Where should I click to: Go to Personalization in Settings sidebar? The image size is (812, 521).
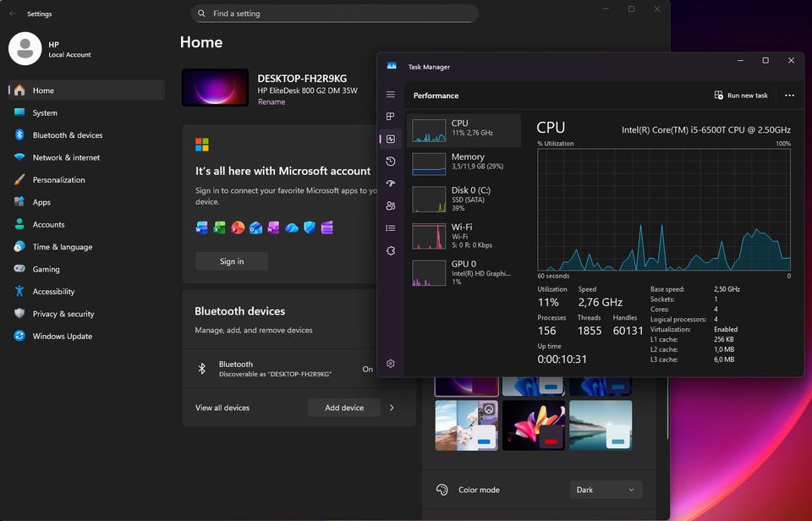tap(58, 180)
